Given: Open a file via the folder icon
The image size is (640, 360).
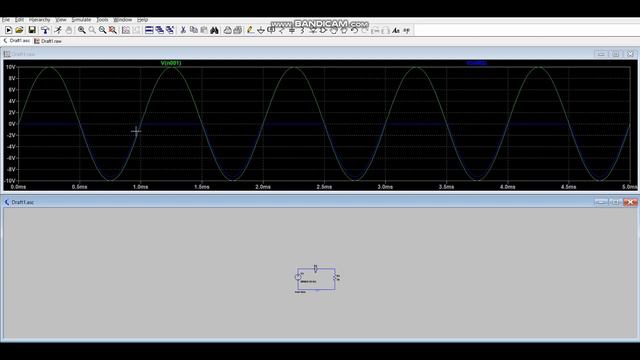Looking at the screenshot, I should click(19, 30).
